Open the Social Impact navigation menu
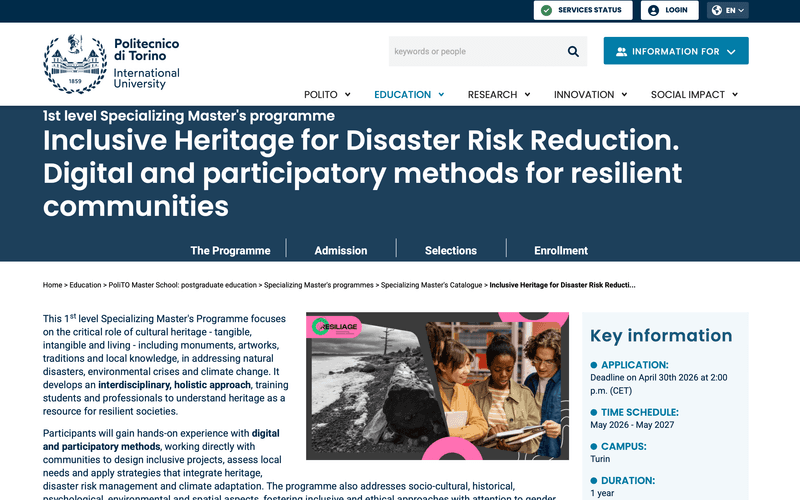 693,95
